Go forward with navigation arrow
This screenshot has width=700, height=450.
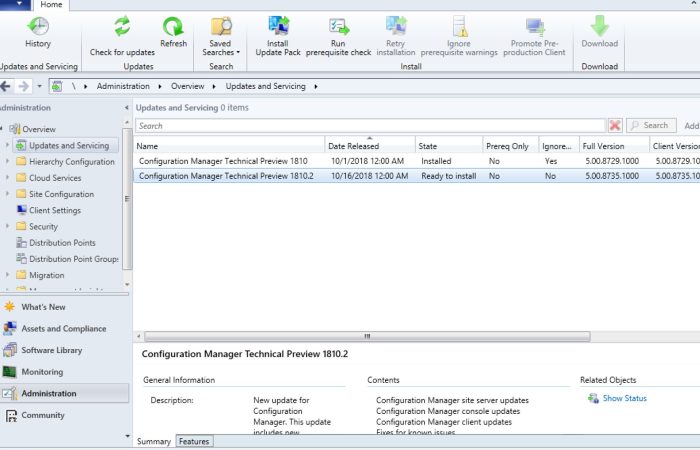coord(23,86)
